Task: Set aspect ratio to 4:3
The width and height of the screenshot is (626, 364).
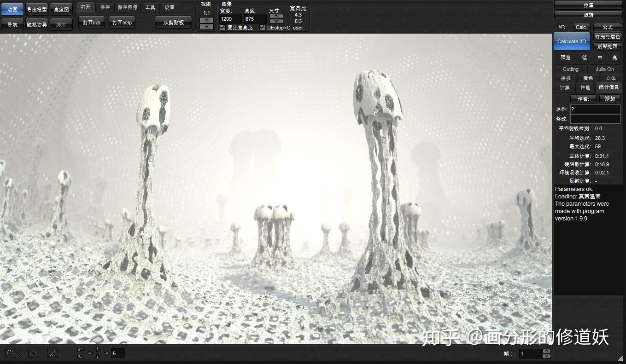Action: pyautogui.click(x=298, y=15)
